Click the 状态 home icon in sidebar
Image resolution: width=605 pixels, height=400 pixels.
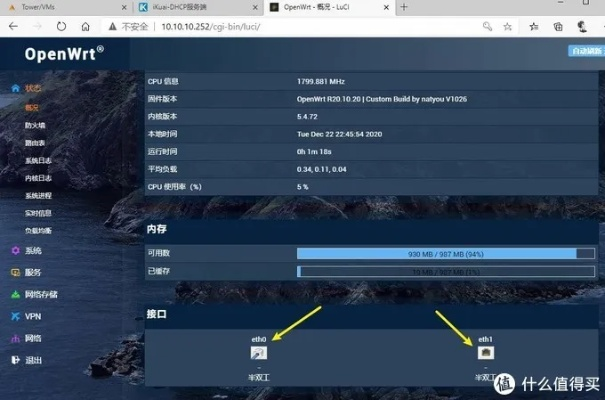[x=15, y=88]
